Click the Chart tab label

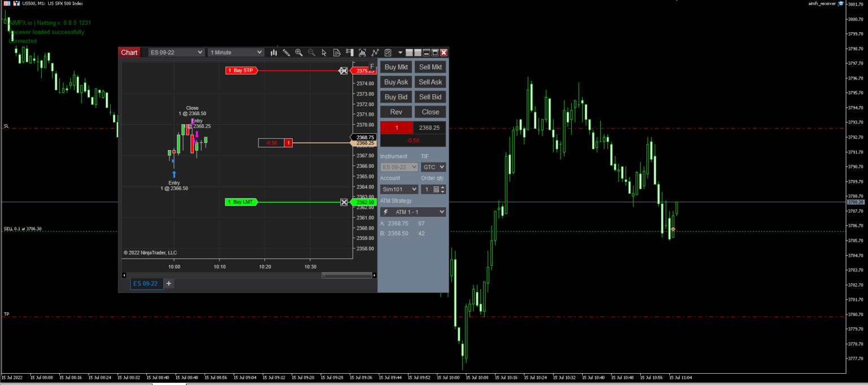[x=129, y=52]
